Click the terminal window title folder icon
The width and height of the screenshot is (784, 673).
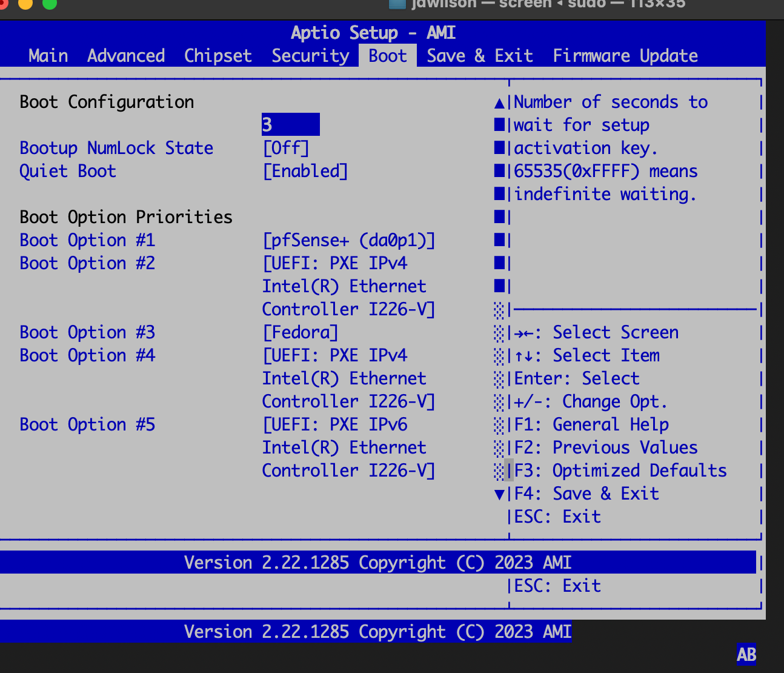point(397,4)
